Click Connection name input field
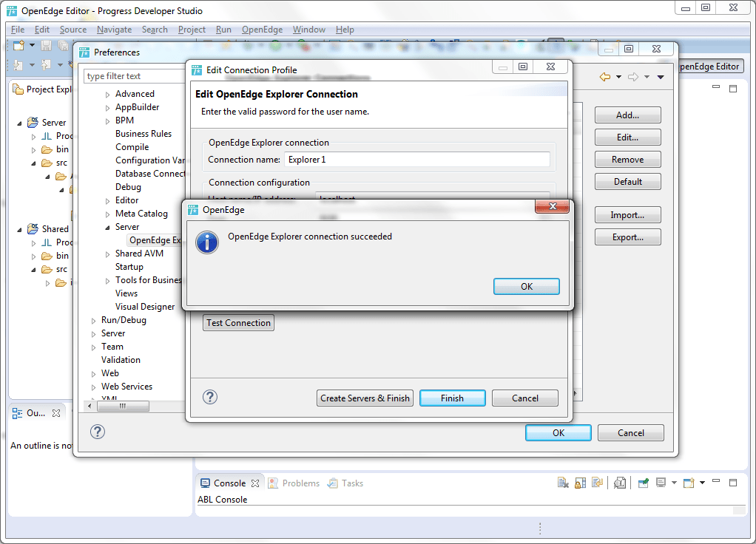The width and height of the screenshot is (756, 544). tap(417, 160)
